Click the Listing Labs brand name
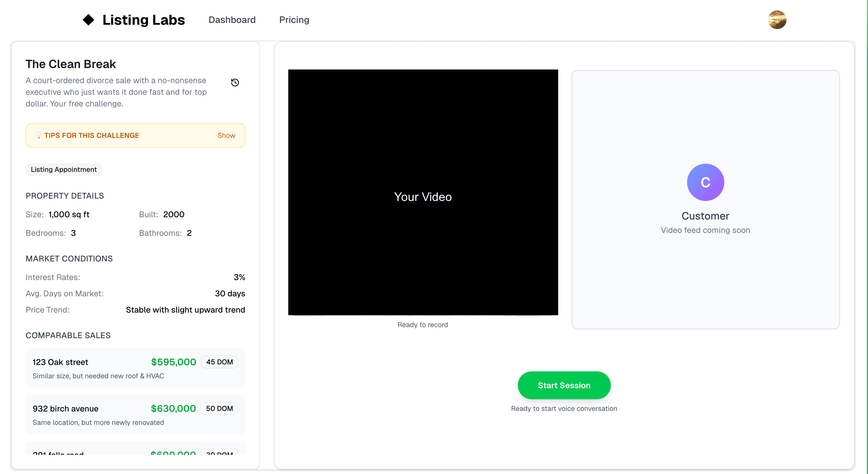This screenshot has width=868, height=474. (x=143, y=20)
